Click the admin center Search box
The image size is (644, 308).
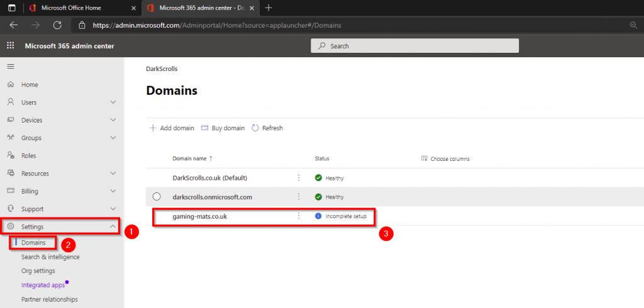tap(415, 46)
